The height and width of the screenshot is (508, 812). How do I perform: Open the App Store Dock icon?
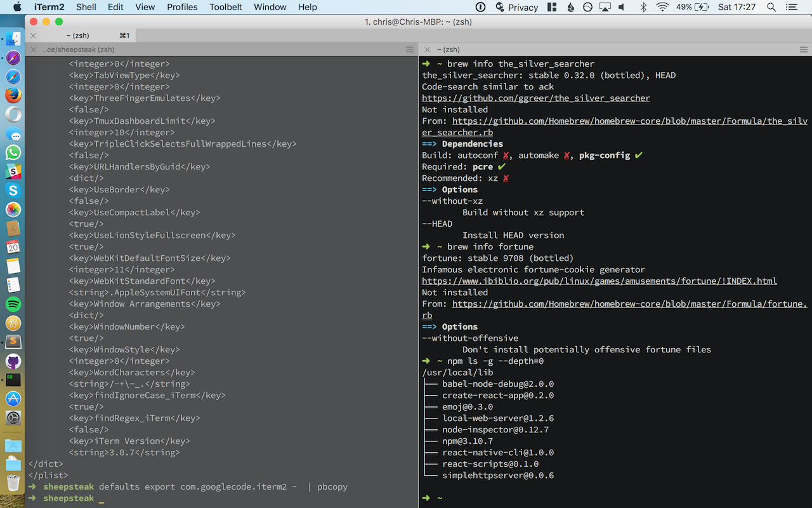click(x=13, y=399)
